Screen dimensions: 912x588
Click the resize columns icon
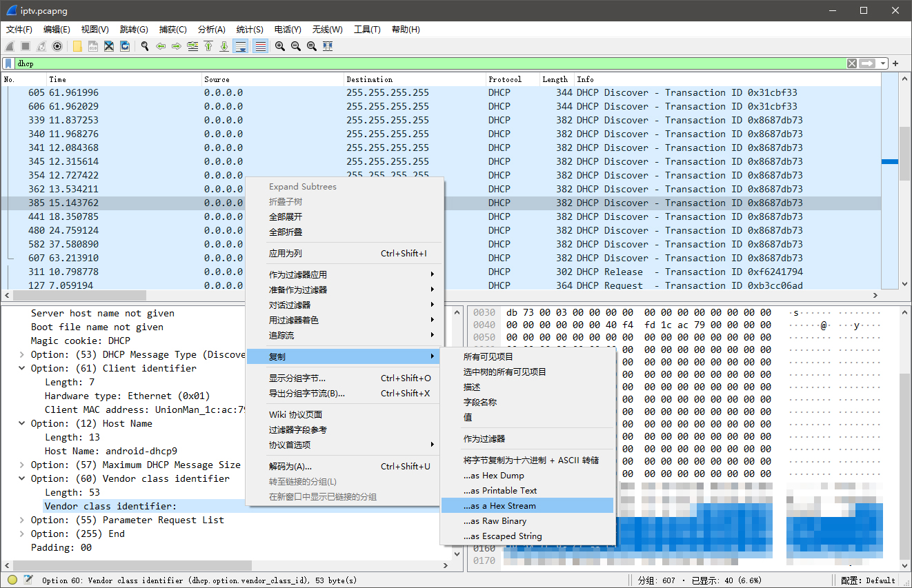tap(328, 46)
